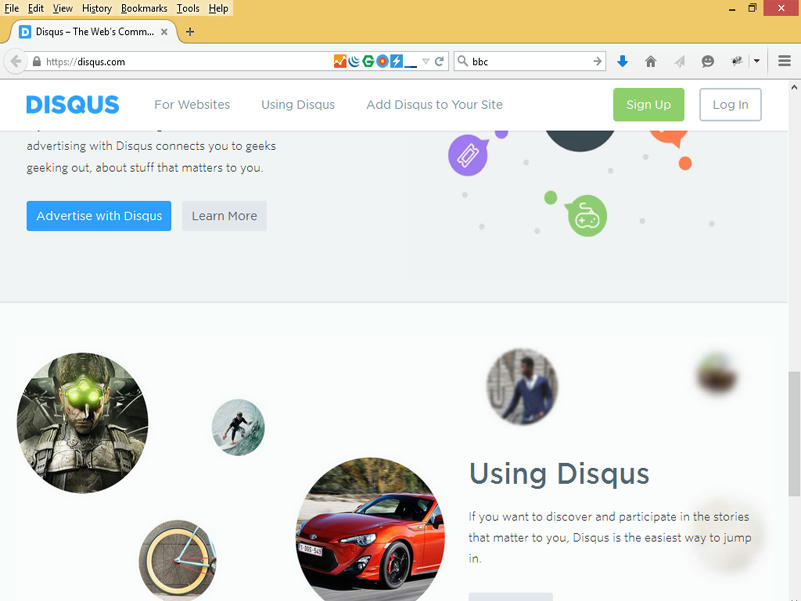This screenshot has width=801, height=601.
Task: Click the red target circle icon in the URL bar
Action: click(382, 61)
